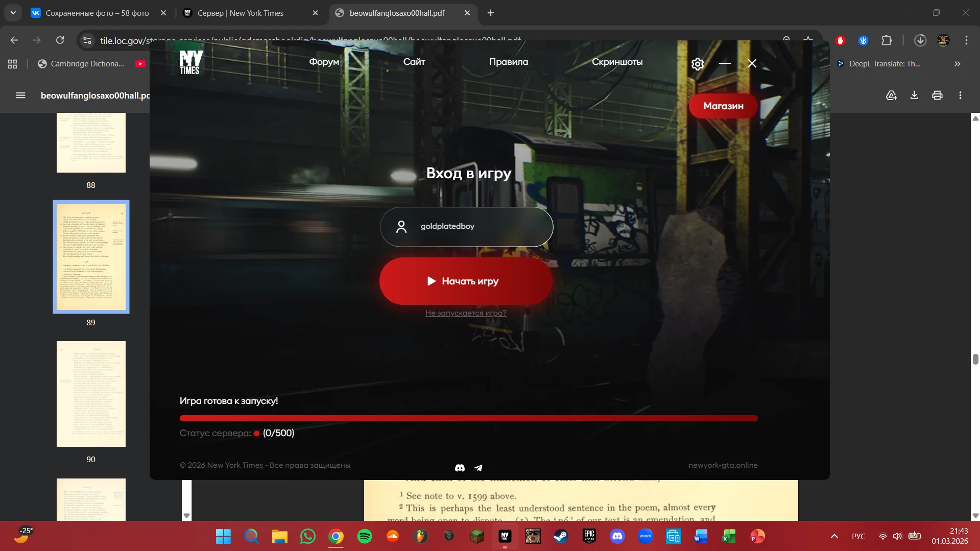Open the Магазин shop button

[723, 106]
